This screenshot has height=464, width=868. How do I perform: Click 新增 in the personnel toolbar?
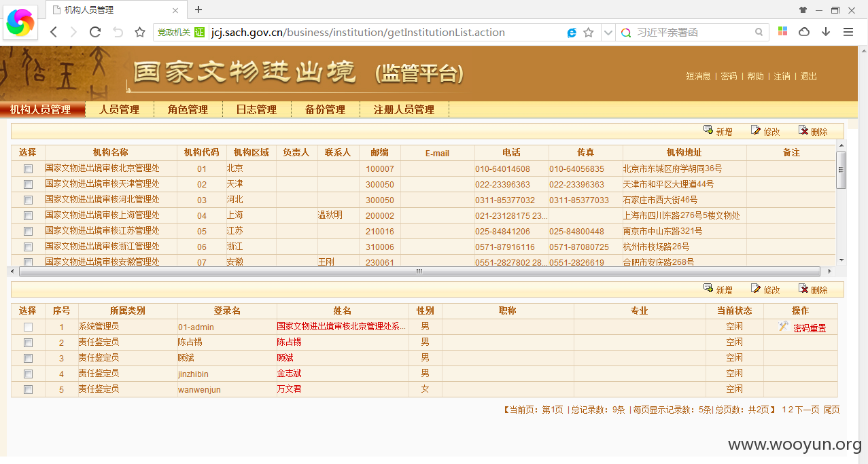point(718,289)
